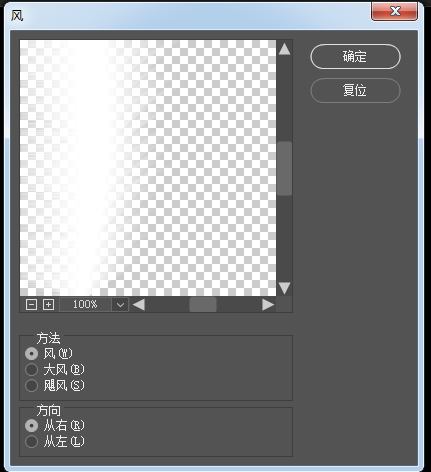
Task: Choose direction 从左 (L)
Action: (32, 442)
